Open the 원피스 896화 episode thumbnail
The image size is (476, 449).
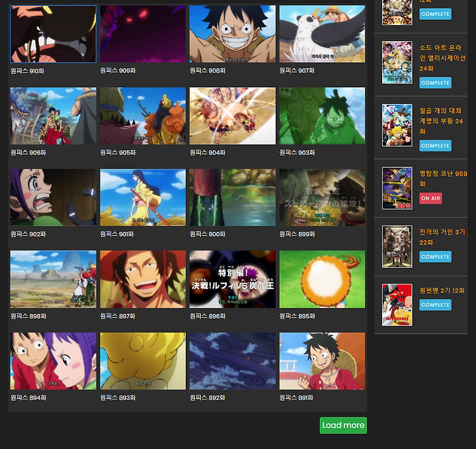[x=233, y=279]
